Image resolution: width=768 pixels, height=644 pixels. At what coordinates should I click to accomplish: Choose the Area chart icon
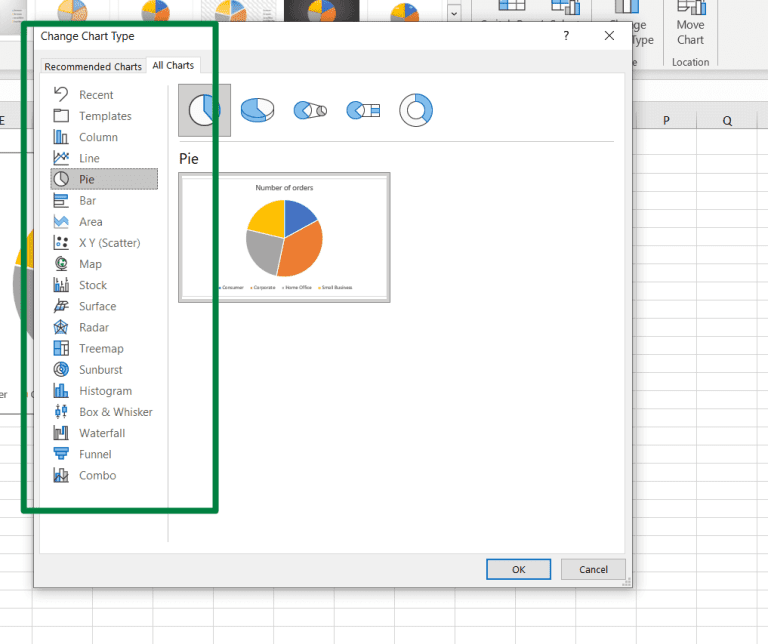click(x=61, y=221)
